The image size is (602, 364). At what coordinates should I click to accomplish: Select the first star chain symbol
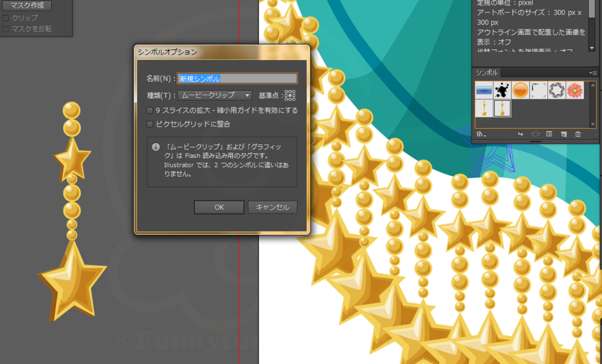pos(484,108)
